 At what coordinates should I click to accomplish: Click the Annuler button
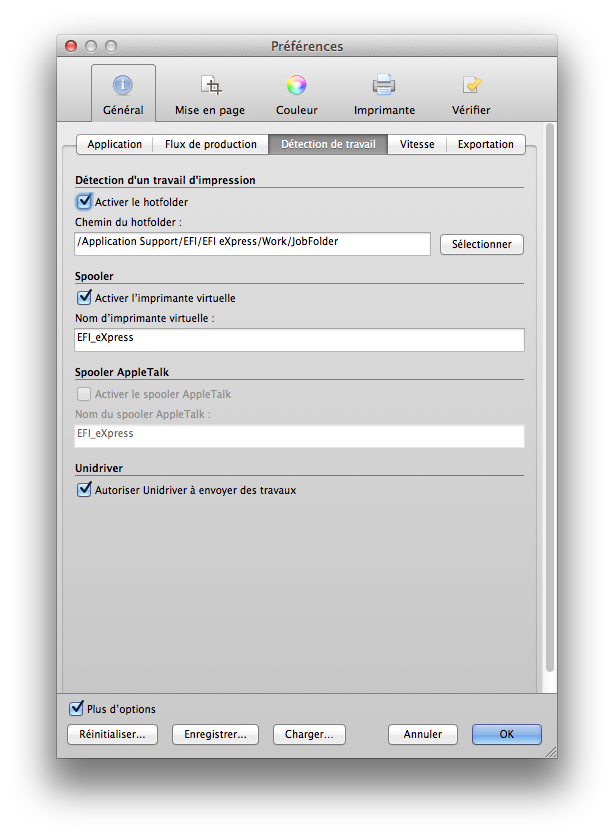(x=423, y=735)
